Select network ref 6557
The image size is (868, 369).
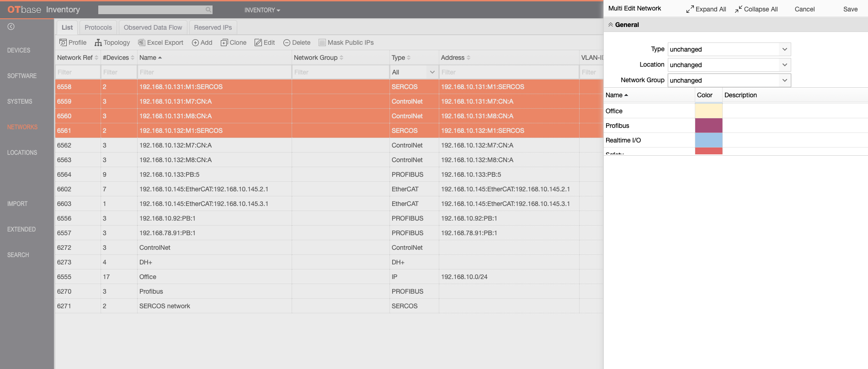[64, 233]
